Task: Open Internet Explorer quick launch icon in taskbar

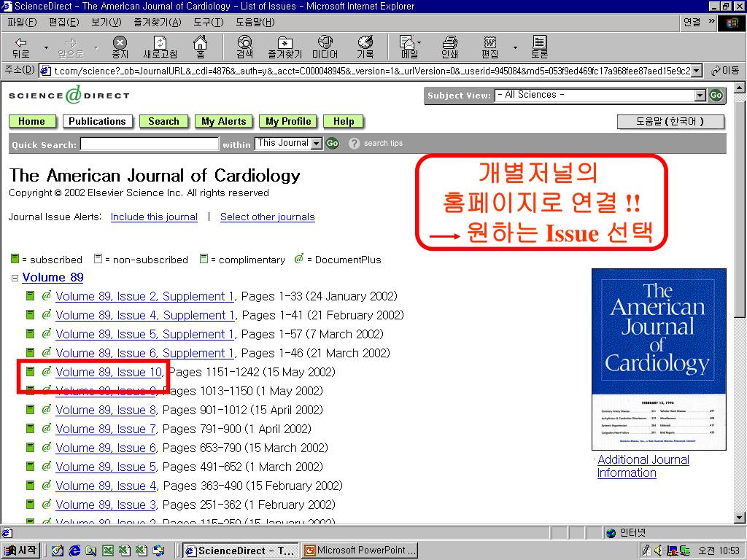Action: tap(75, 551)
